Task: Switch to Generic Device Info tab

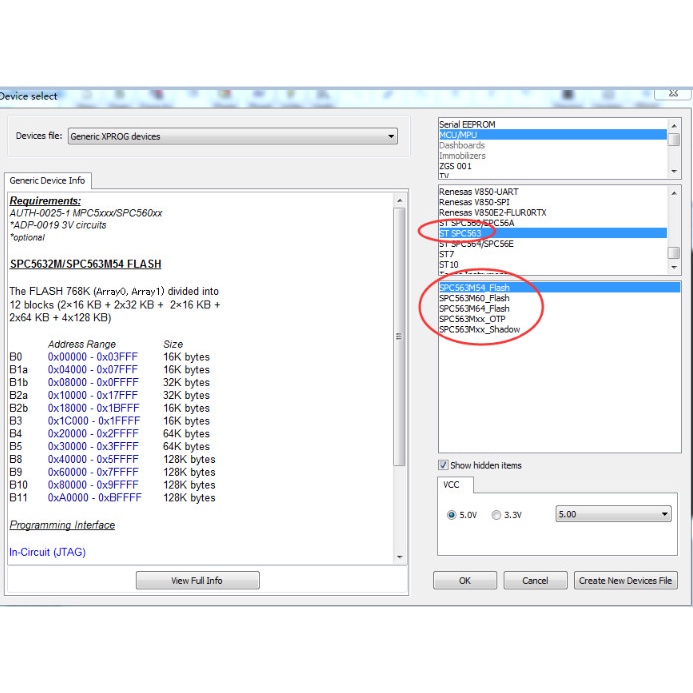Action: 48,181
